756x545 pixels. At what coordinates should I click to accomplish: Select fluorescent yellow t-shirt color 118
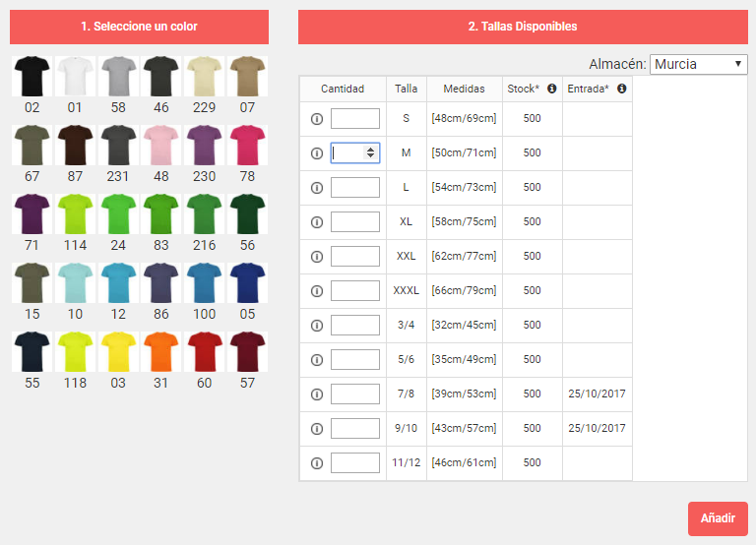tap(75, 352)
